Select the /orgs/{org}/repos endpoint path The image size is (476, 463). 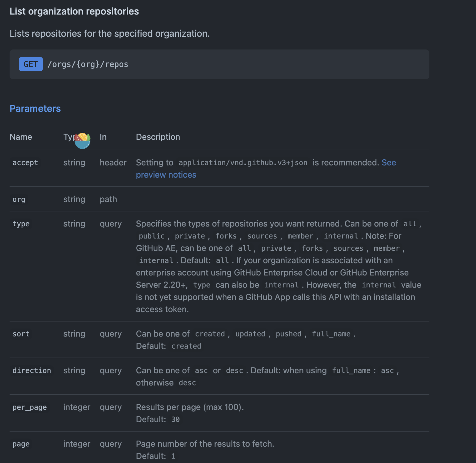88,64
